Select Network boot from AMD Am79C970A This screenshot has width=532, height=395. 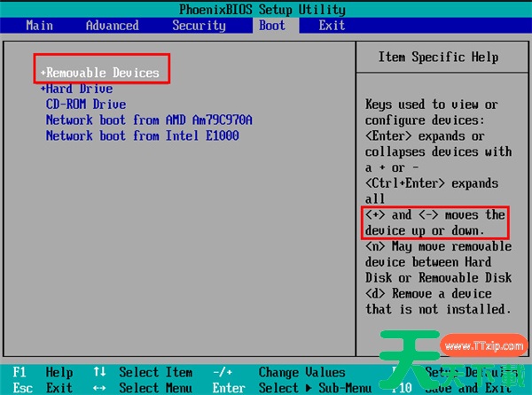149,120
